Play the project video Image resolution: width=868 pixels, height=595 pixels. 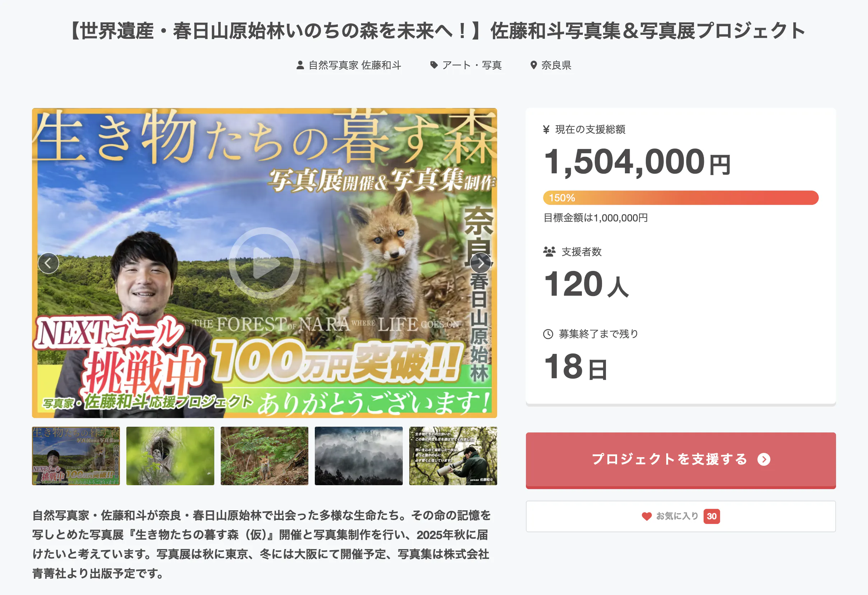[x=265, y=263]
